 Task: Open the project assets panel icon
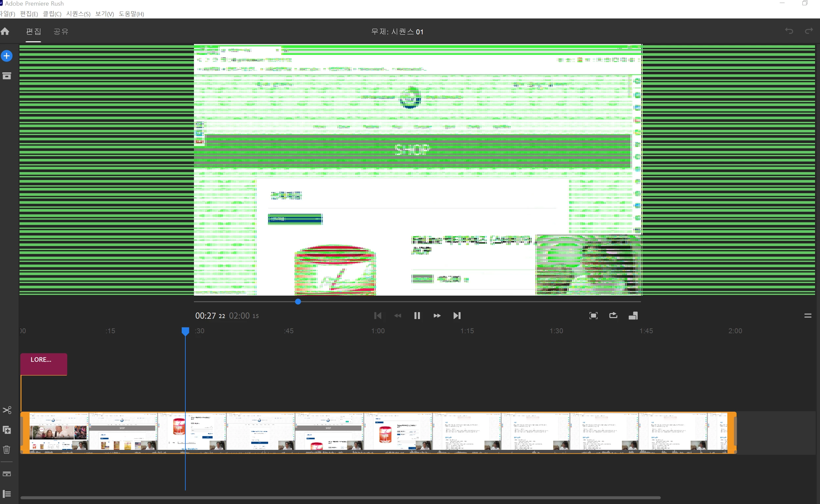pos(7,76)
